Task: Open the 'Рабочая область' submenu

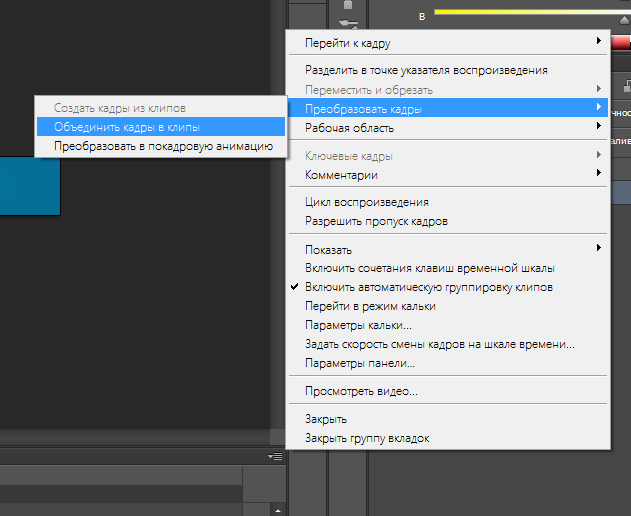Action: click(448, 128)
